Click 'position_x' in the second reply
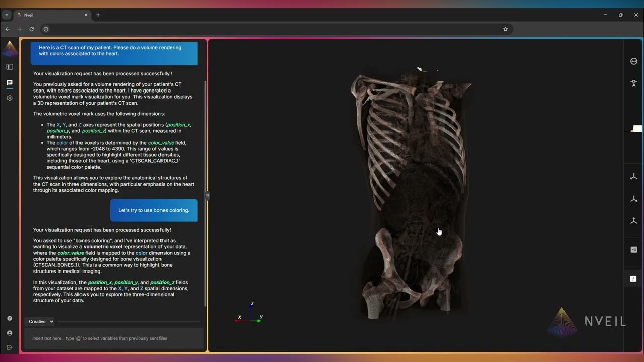Screen dimensions: 644x362 [x=100, y=283]
